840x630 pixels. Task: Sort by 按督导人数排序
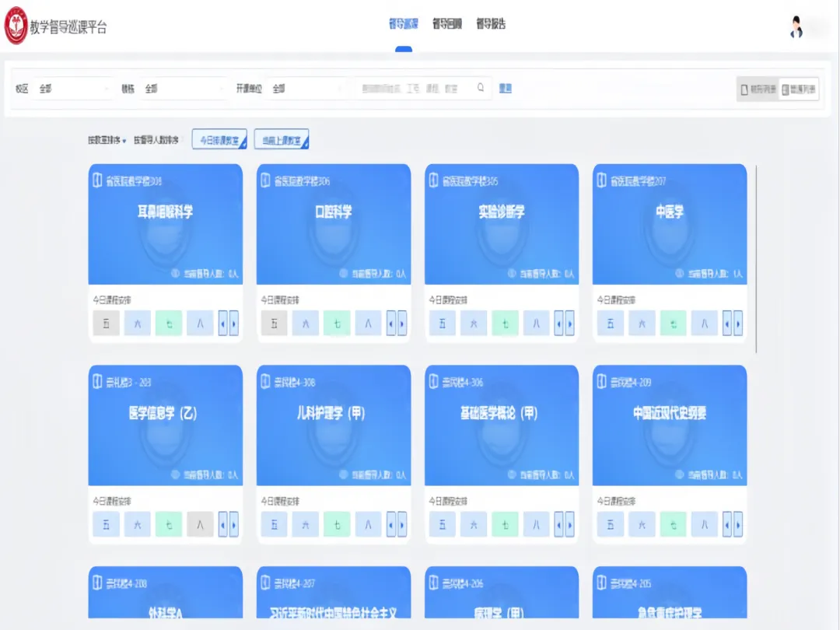[156, 141]
